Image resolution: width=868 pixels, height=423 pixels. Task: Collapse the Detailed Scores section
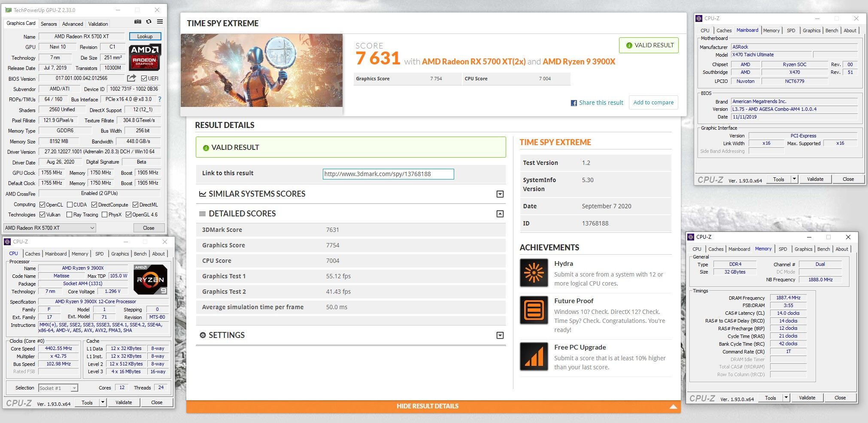tap(500, 214)
